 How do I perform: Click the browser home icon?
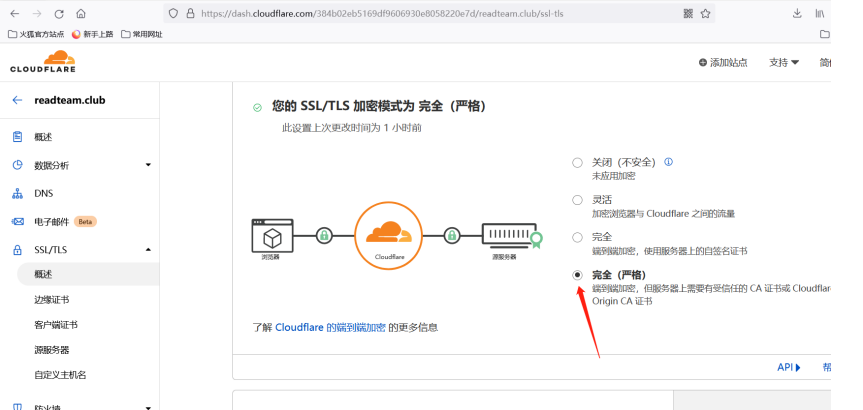coord(81,14)
